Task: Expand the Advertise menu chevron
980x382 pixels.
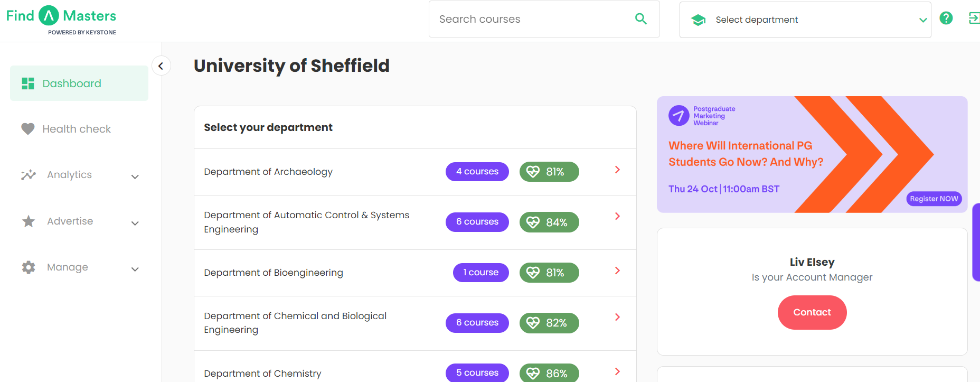Action: 135,223
